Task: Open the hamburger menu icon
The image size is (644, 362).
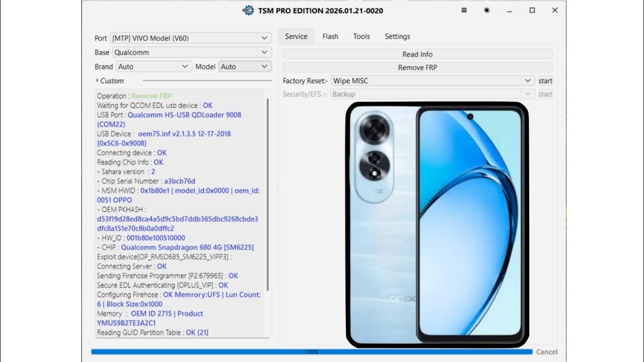Action: pyautogui.click(x=464, y=10)
